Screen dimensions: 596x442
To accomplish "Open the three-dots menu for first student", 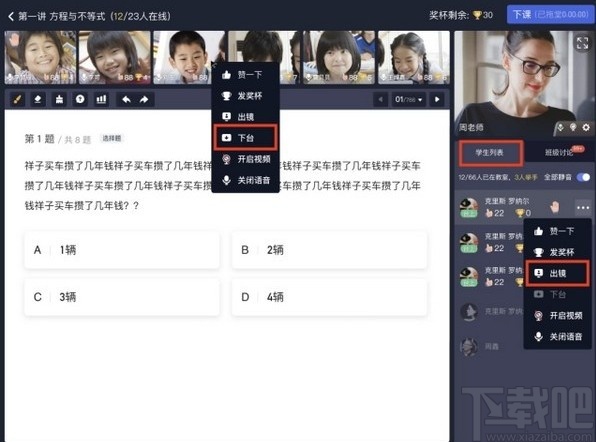I will tap(583, 208).
